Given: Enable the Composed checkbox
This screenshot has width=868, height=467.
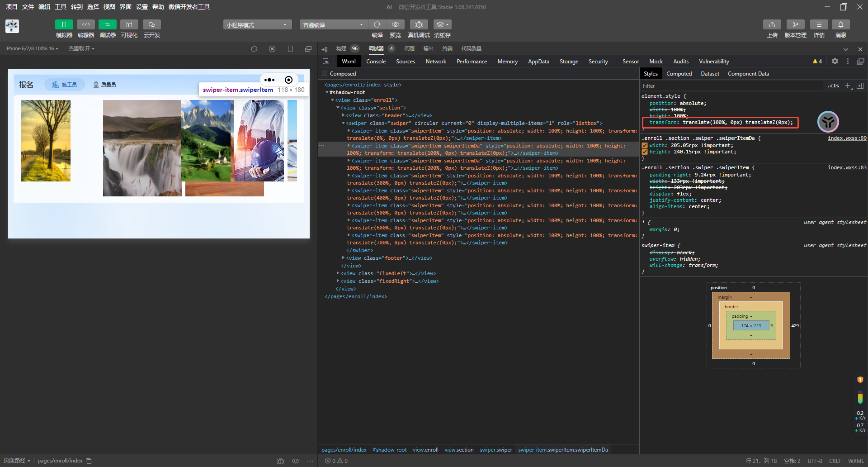Looking at the screenshot, I should point(325,74).
